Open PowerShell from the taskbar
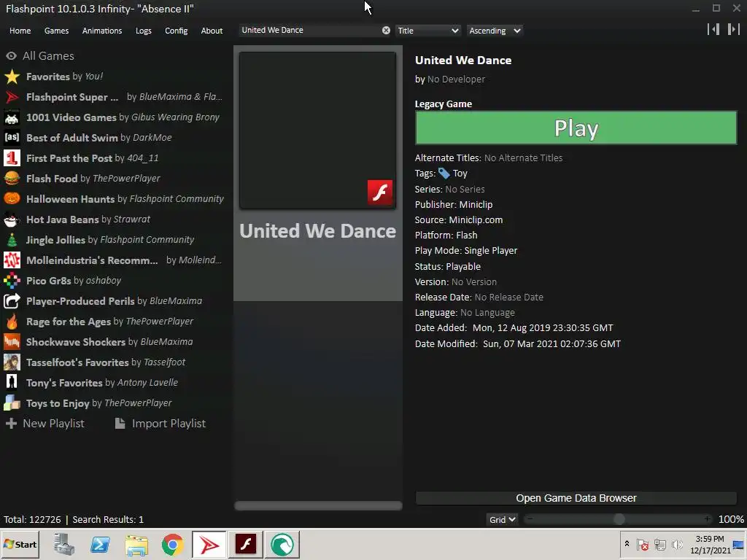 pos(100,544)
